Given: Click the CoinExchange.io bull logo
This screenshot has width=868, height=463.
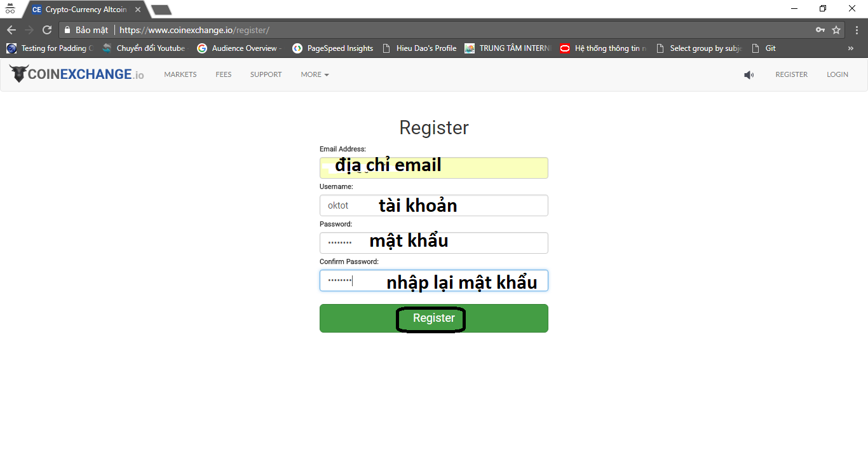Looking at the screenshot, I should click(19, 74).
